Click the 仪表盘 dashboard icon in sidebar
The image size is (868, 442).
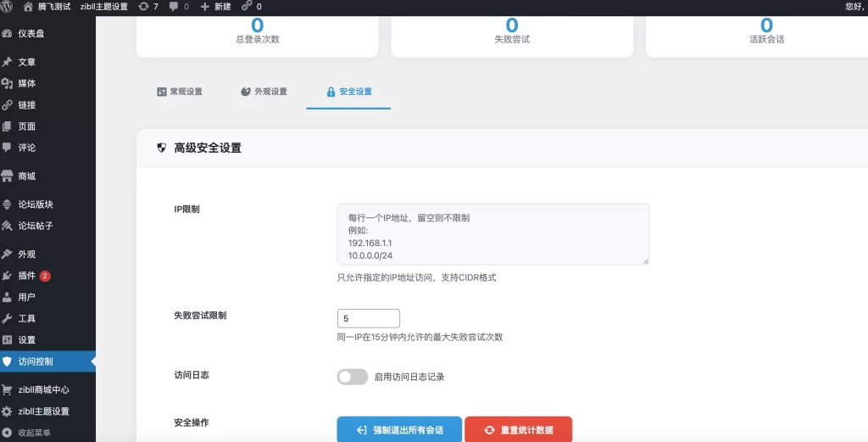click(8, 33)
